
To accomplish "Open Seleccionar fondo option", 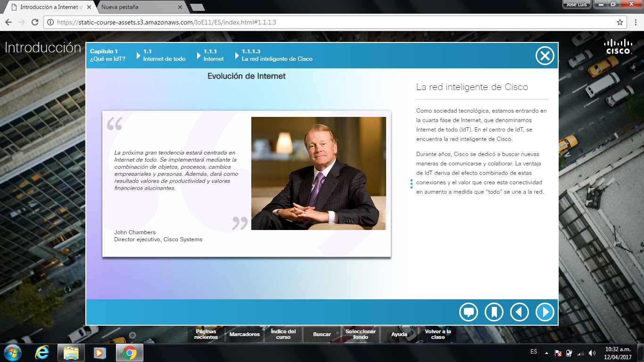I will (x=361, y=334).
